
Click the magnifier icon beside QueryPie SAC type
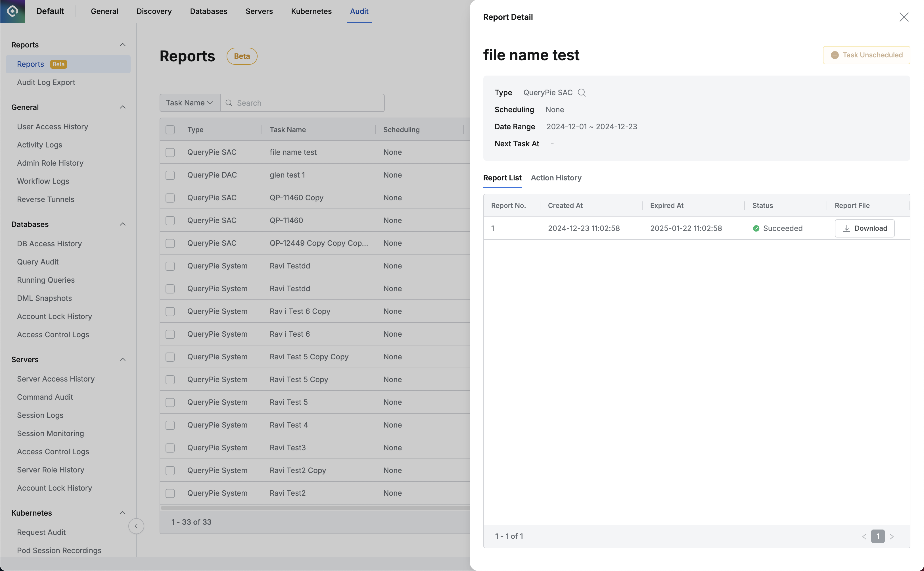pyautogui.click(x=582, y=93)
